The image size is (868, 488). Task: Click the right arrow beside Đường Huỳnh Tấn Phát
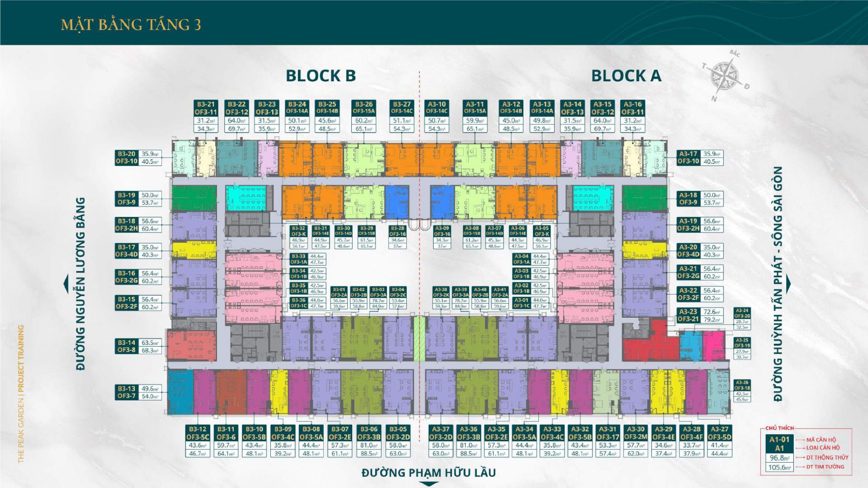click(788, 284)
